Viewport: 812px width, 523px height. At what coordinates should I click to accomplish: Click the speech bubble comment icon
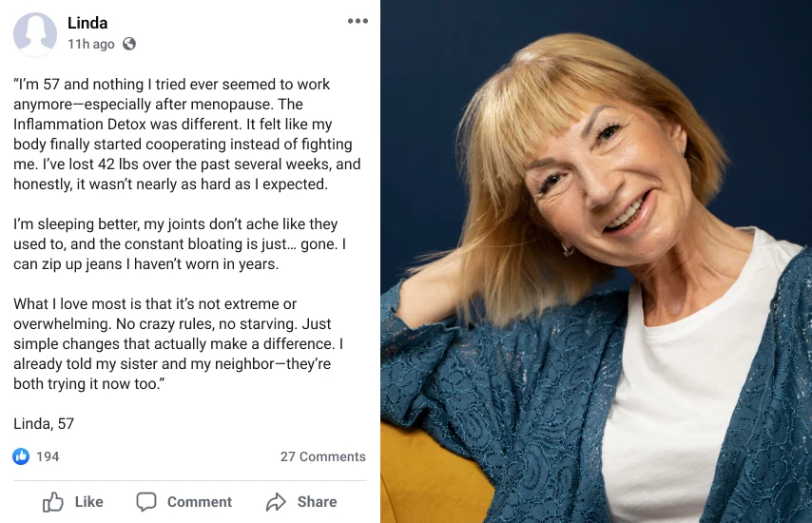click(x=146, y=502)
